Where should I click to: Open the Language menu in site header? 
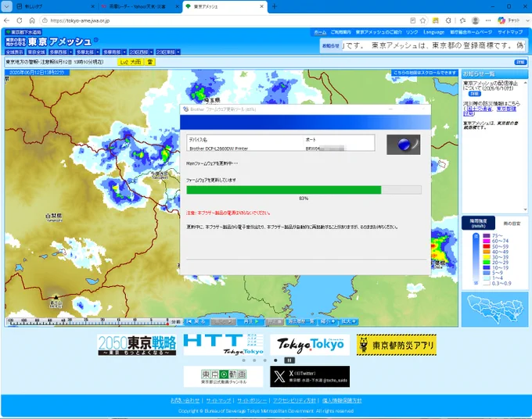click(x=433, y=32)
